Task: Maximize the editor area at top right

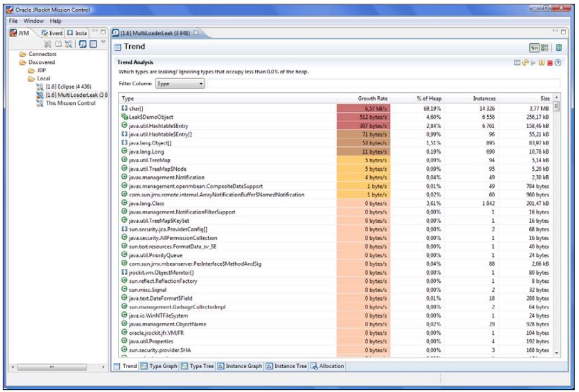Action: pos(563,32)
